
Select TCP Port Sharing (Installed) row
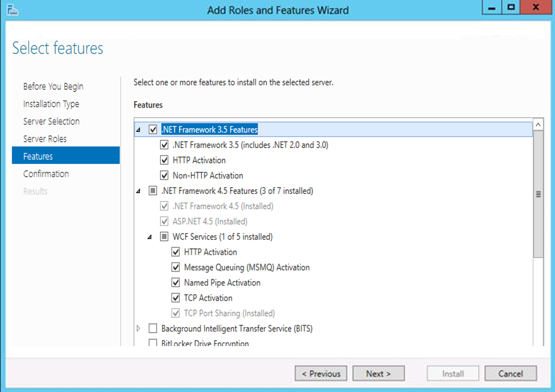point(229,313)
